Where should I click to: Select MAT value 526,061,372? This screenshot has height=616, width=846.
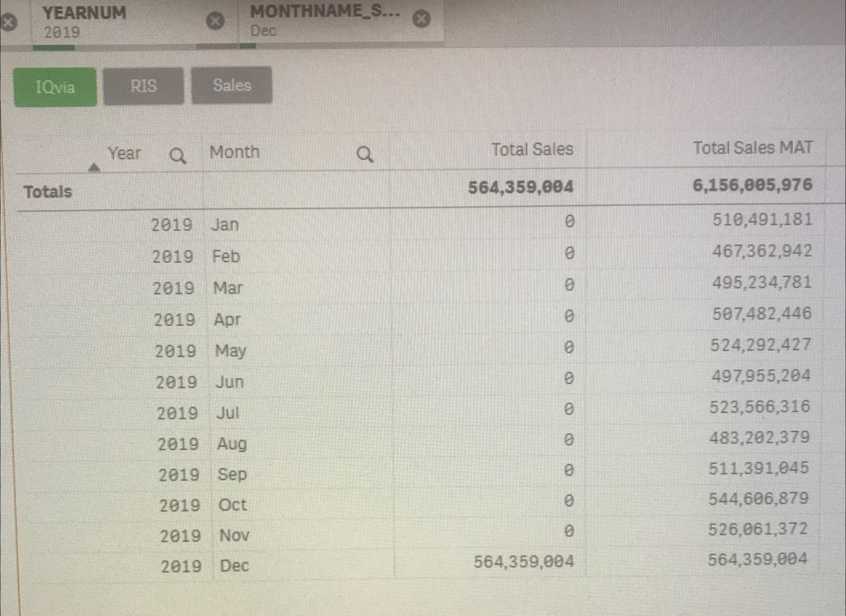tap(758, 529)
